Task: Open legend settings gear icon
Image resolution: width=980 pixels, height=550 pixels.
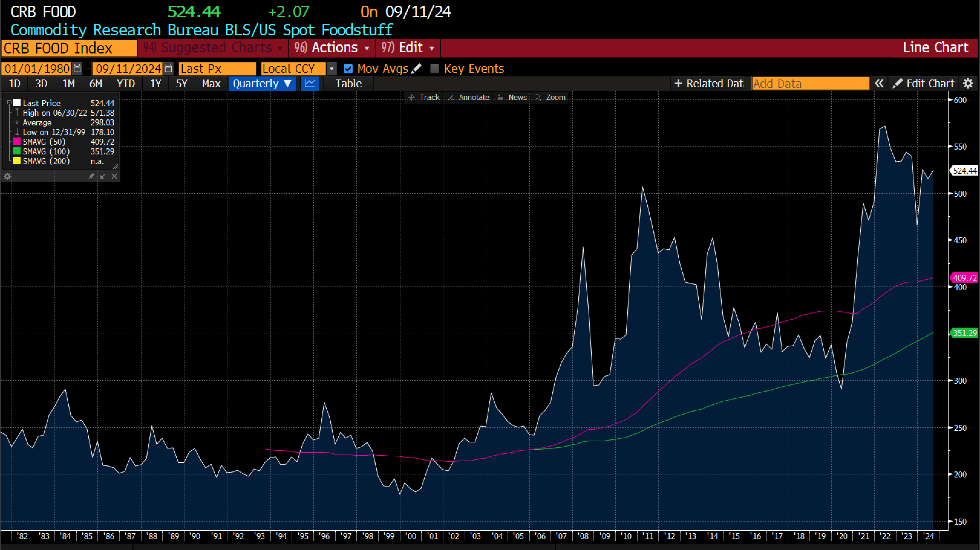Action: click(7, 176)
